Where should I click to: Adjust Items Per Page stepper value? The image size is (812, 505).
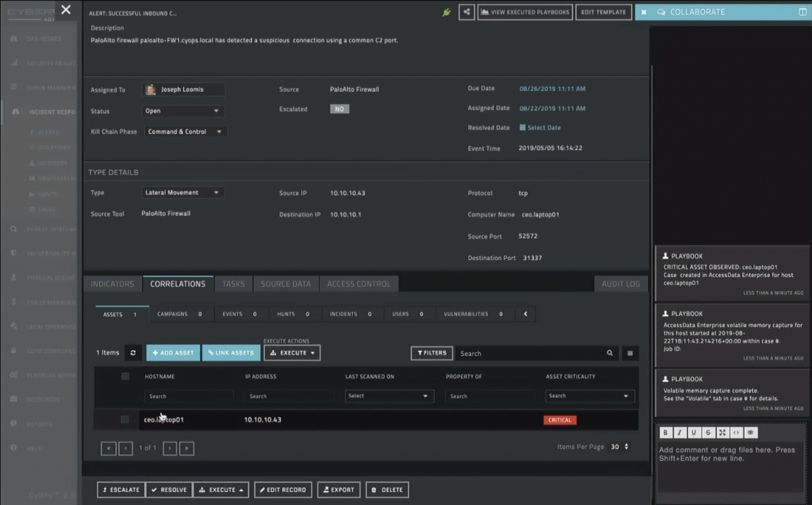[626, 446]
